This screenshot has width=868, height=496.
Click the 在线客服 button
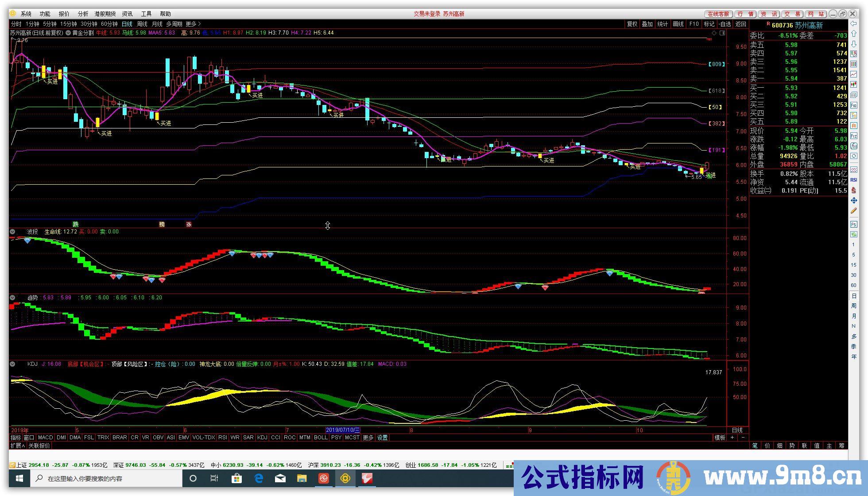tap(718, 14)
